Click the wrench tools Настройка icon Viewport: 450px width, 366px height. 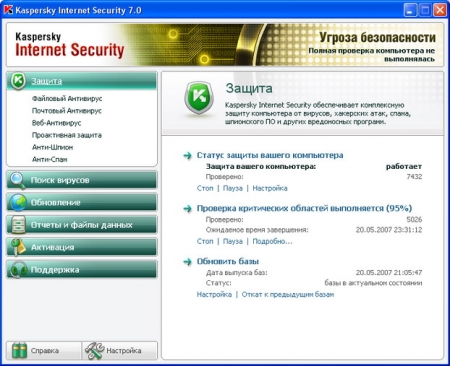95,351
